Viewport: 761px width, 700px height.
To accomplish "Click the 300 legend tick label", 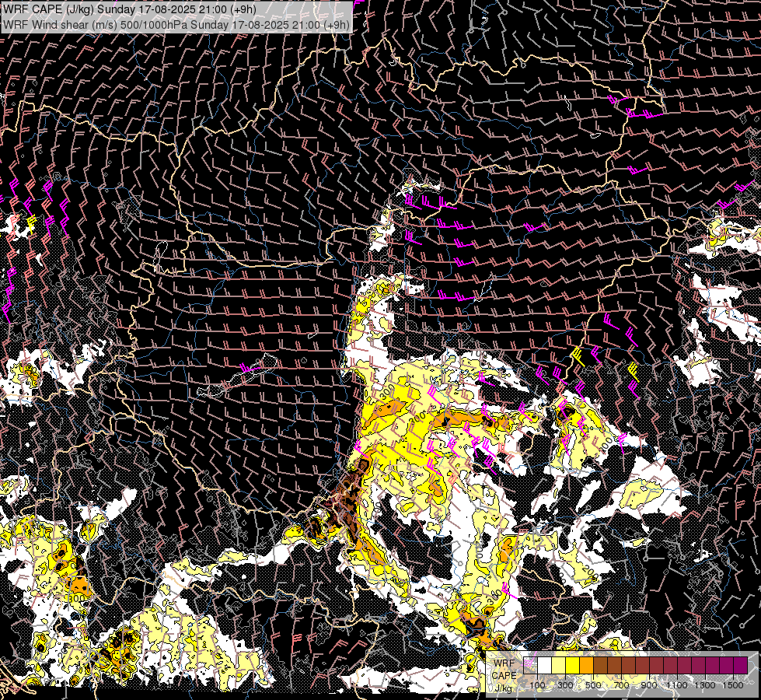I will (565, 685).
